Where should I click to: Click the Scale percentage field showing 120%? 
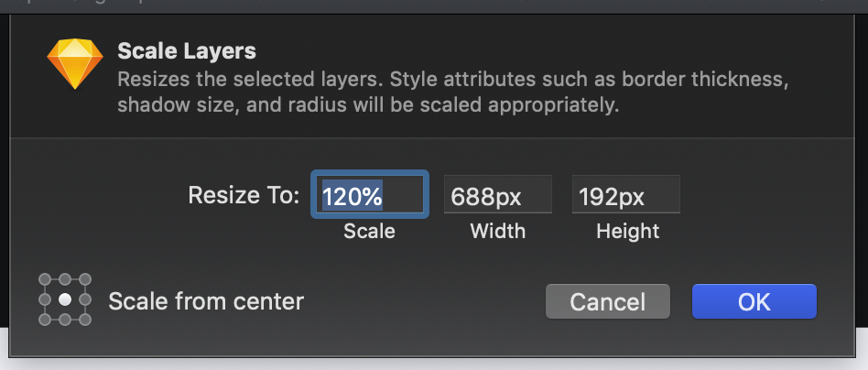pyautogui.click(x=369, y=195)
